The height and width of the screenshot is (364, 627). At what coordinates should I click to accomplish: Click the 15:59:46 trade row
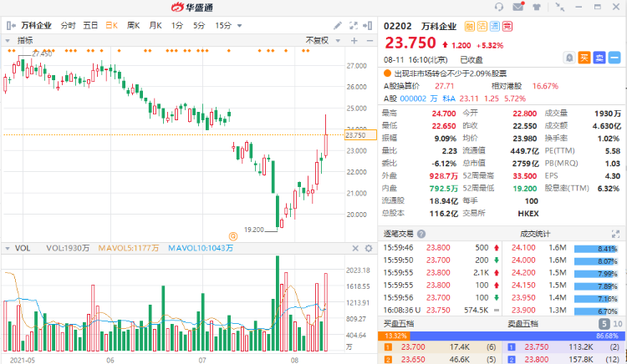441,247
